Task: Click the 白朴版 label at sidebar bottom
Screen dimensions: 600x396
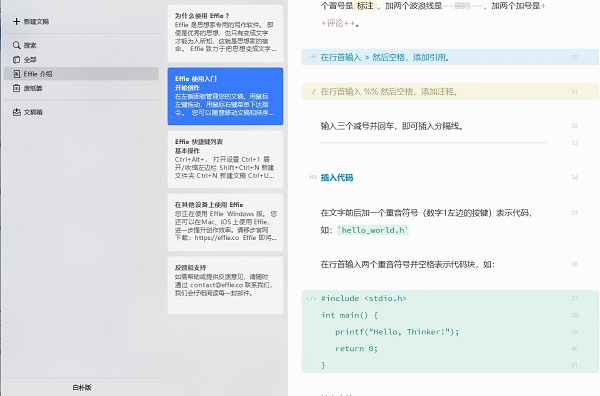Action: pos(82,387)
